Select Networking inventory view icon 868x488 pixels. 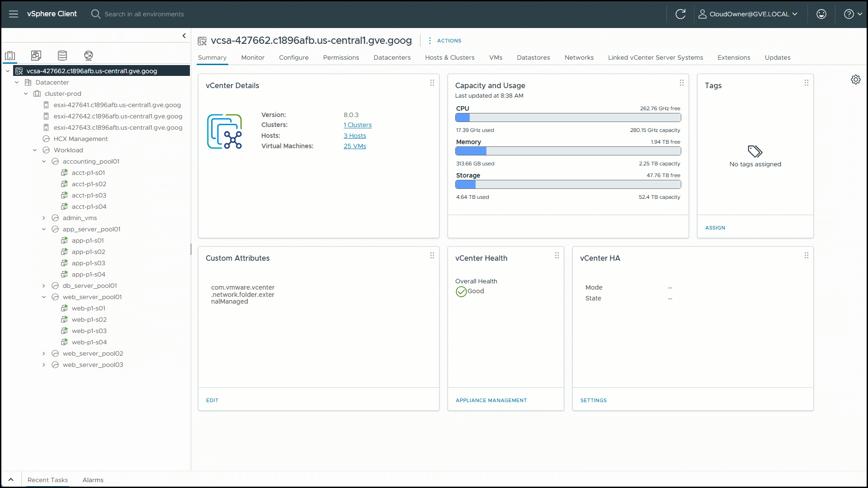[x=89, y=56]
